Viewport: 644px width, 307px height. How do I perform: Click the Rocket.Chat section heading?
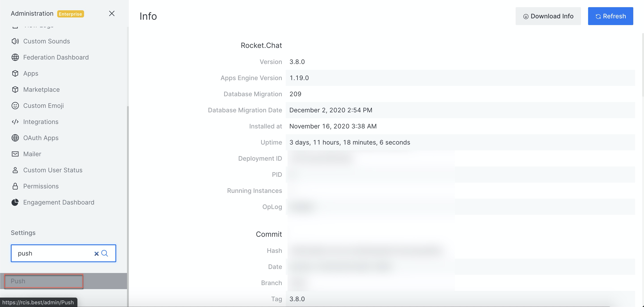261,45
